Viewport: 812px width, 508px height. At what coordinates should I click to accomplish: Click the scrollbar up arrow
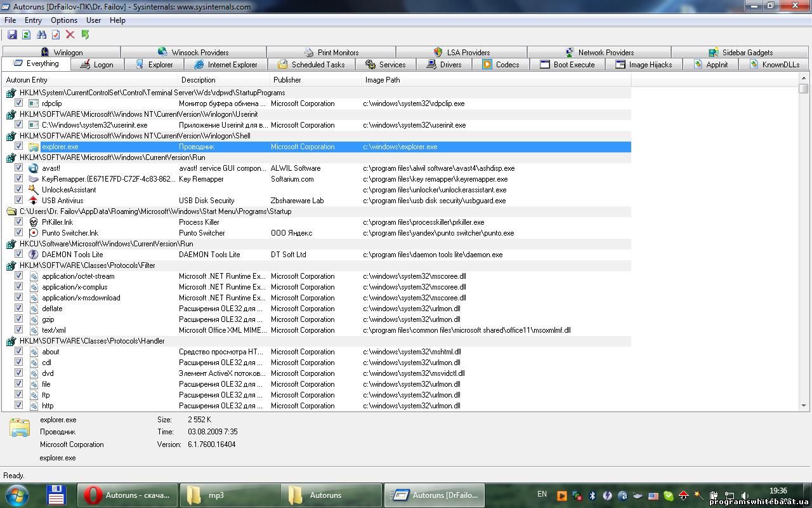pos(803,79)
